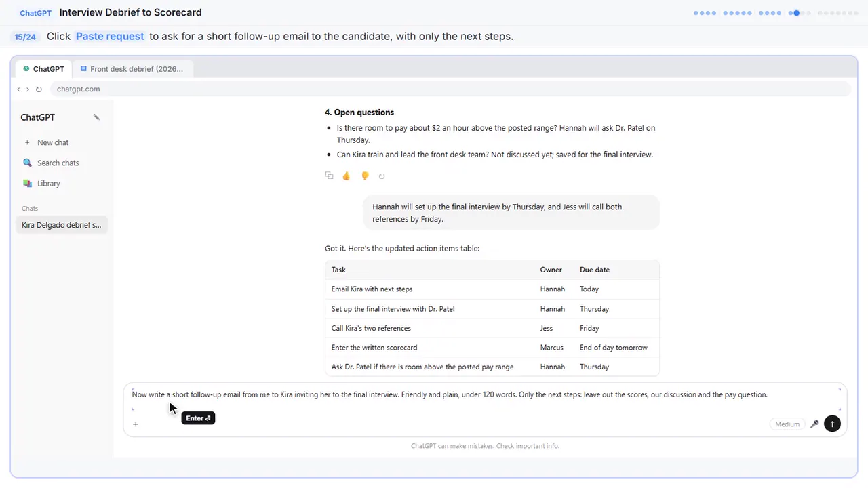The height and width of the screenshot is (488, 868).
Task: Click 'Set up the final interview with Dr. Patel'
Action: pos(393,309)
